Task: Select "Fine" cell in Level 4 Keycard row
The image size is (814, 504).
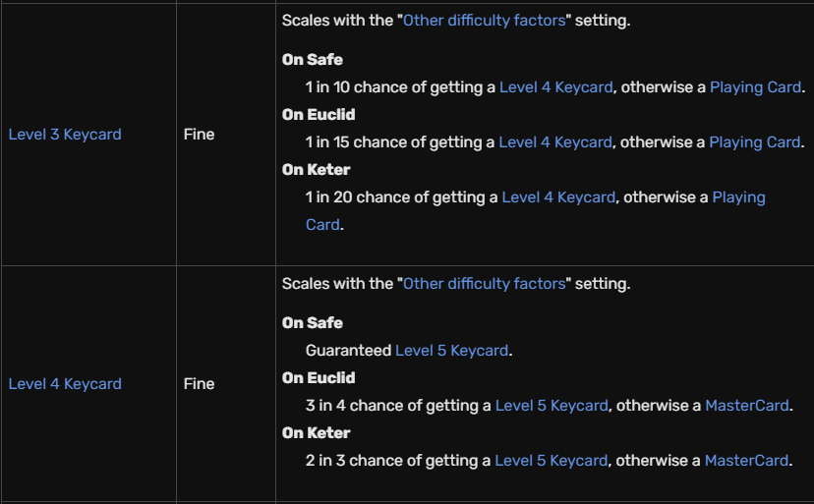Action: (199, 384)
